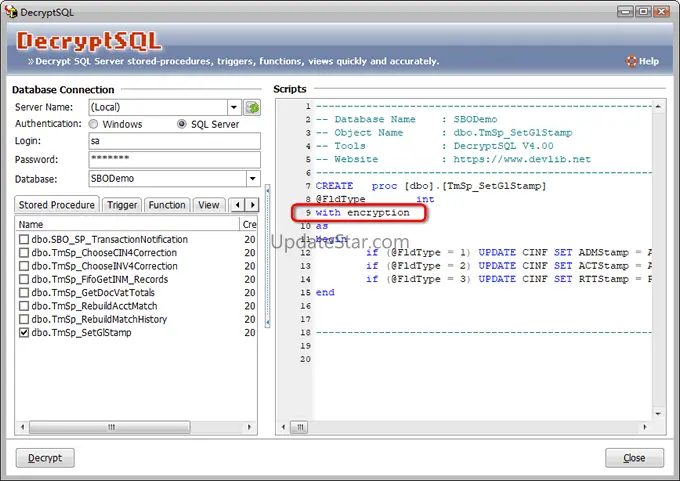
Task: Select SQL Server authentication option
Action: click(182, 125)
